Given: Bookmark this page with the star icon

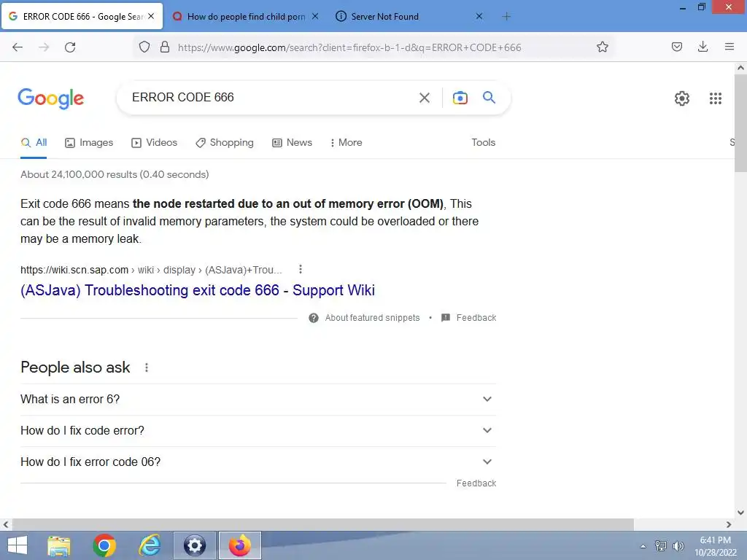Looking at the screenshot, I should pyautogui.click(x=602, y=47).
